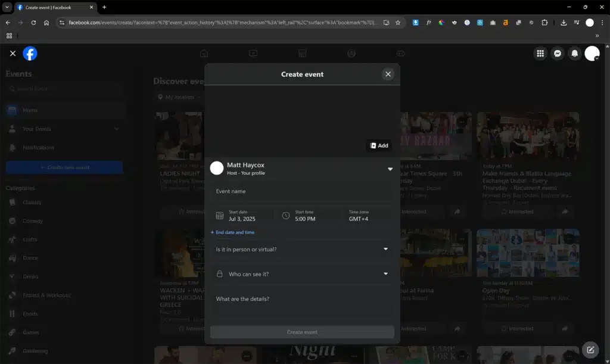
Task: Open the tab search dropdown arrow
Action: point(7,7)
